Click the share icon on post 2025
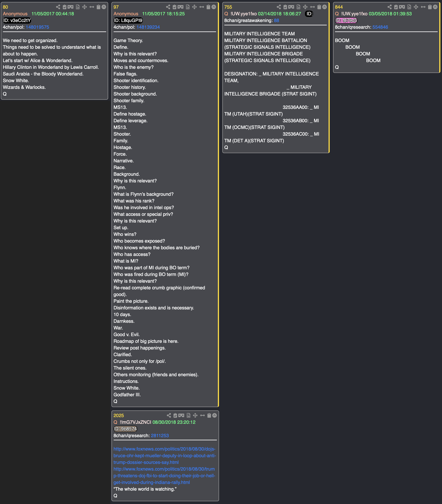Viewport: 442px width, 504px height. click(169, 416)
